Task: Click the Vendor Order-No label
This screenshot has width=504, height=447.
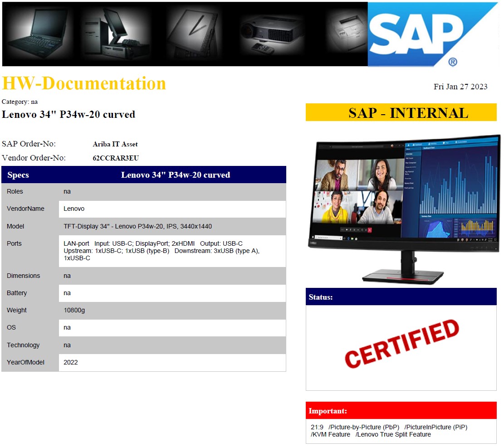Action: [34, 158]
